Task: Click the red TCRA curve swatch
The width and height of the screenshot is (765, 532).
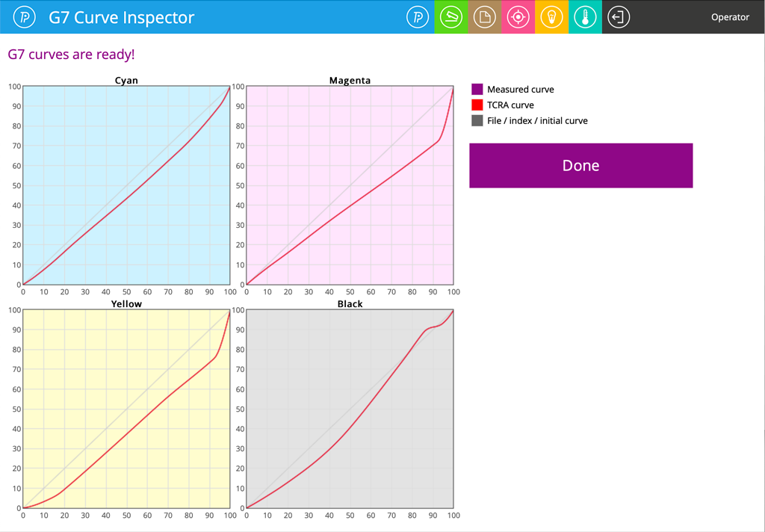Action: click(477, 105)
